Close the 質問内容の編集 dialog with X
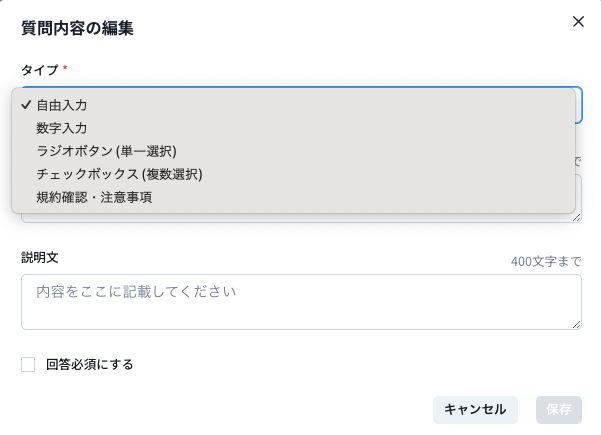 click(x=578, y=21)
